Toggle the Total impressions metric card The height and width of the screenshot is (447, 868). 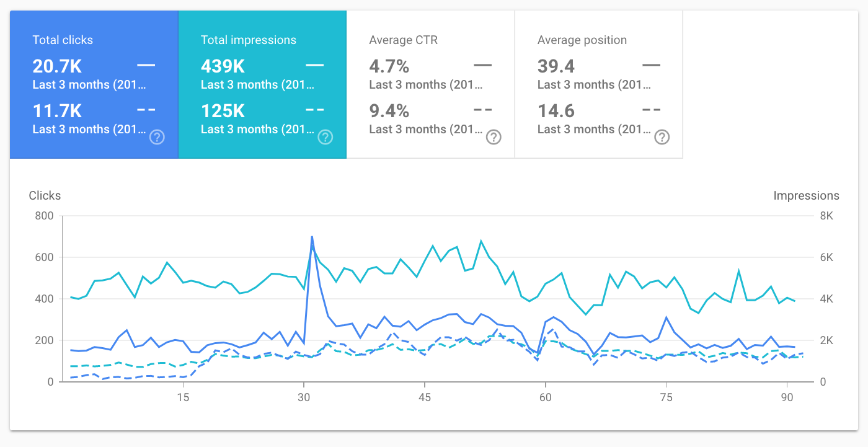click(262, 40)
